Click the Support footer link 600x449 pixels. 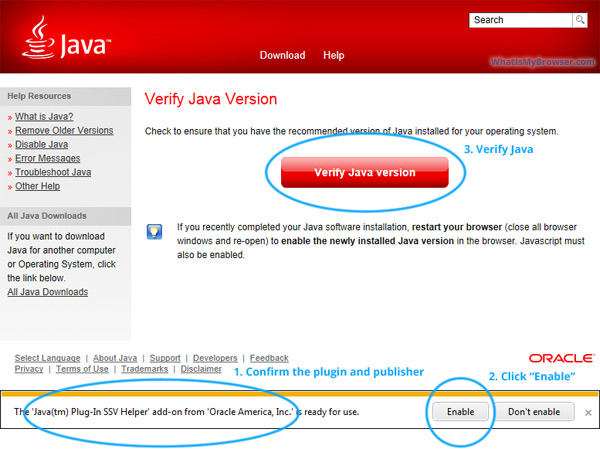click(165, 358)
